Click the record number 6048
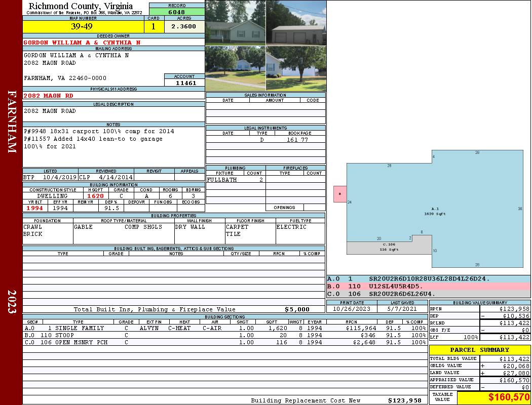 177,12
